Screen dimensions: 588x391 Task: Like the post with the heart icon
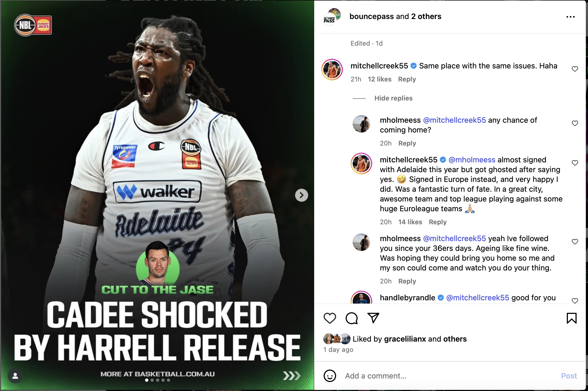(x=330, y=318)
